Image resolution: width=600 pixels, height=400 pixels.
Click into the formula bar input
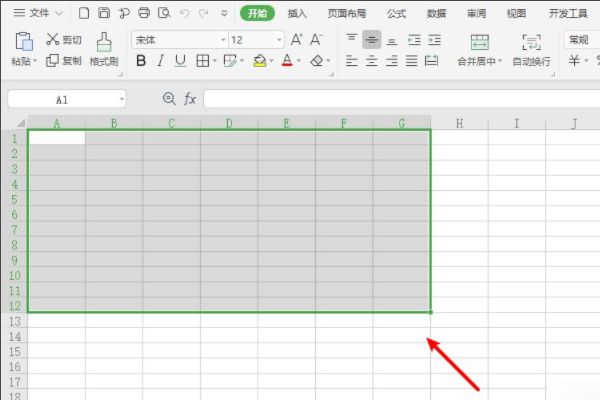click(402, 99)
